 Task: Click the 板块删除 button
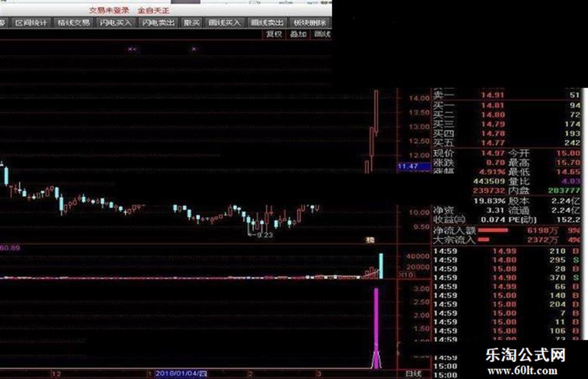tap(310, 23)
